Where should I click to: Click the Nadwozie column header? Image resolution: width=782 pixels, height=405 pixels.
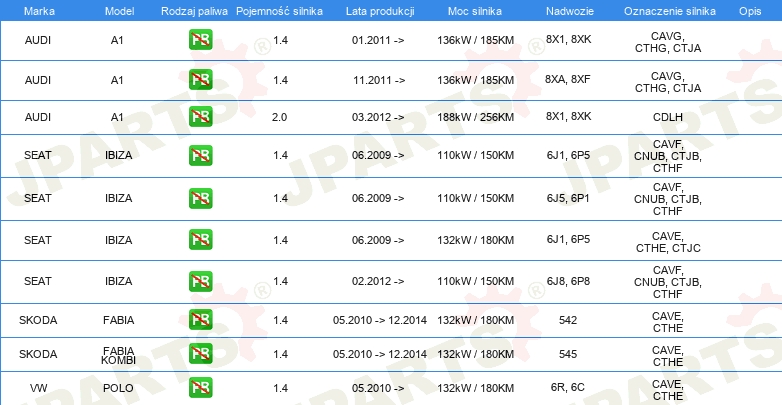coord(570,11)
